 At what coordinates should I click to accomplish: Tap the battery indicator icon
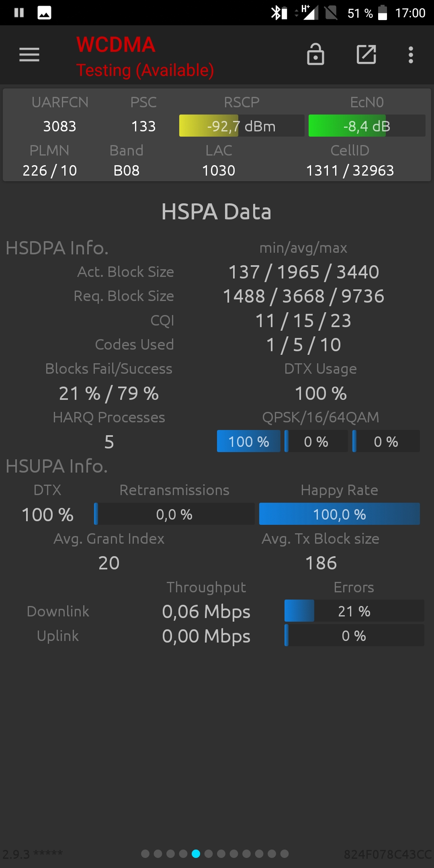tap(383, 13)
